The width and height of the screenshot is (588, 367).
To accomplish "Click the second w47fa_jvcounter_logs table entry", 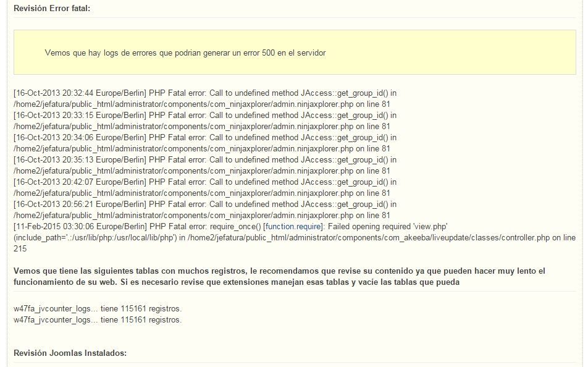I will 98,320.
